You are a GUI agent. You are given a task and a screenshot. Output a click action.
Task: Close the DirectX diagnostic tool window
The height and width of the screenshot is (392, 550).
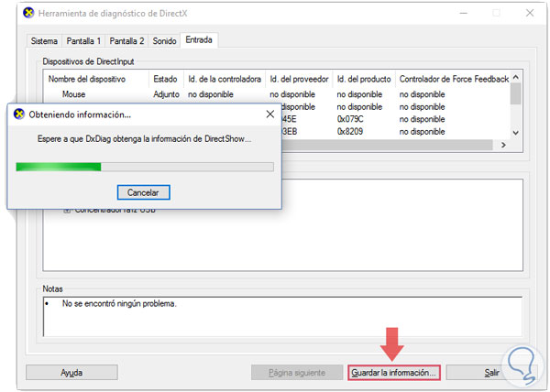coord(530,14)
